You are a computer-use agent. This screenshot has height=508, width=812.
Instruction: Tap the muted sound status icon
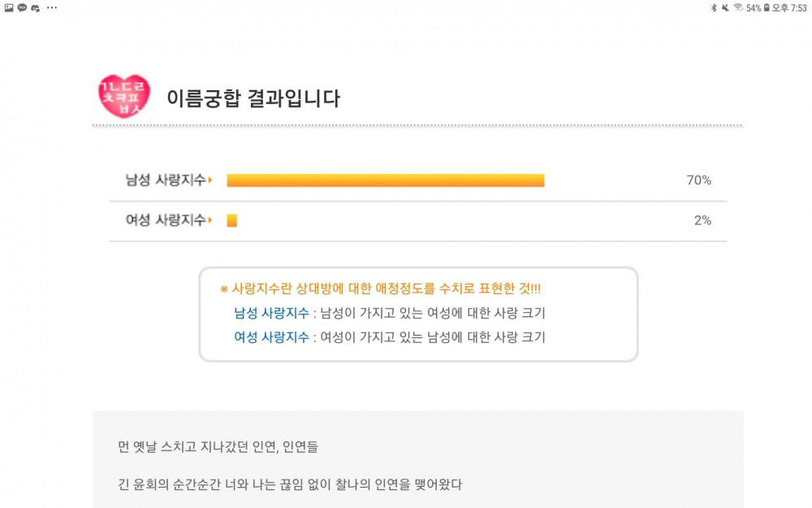point(725,8)
